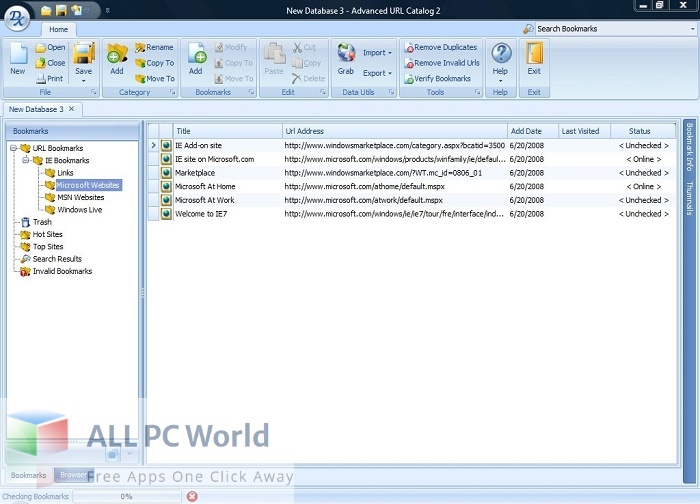Close the New Database 3 tab
This screenshot has width=700, height=504.
click(71, 109)
